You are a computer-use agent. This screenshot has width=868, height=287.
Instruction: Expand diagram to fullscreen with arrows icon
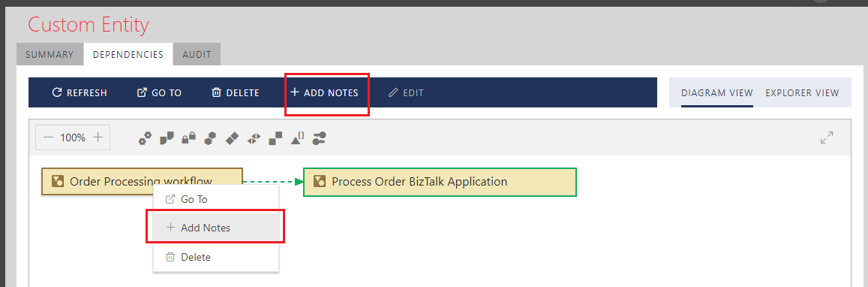827,137
